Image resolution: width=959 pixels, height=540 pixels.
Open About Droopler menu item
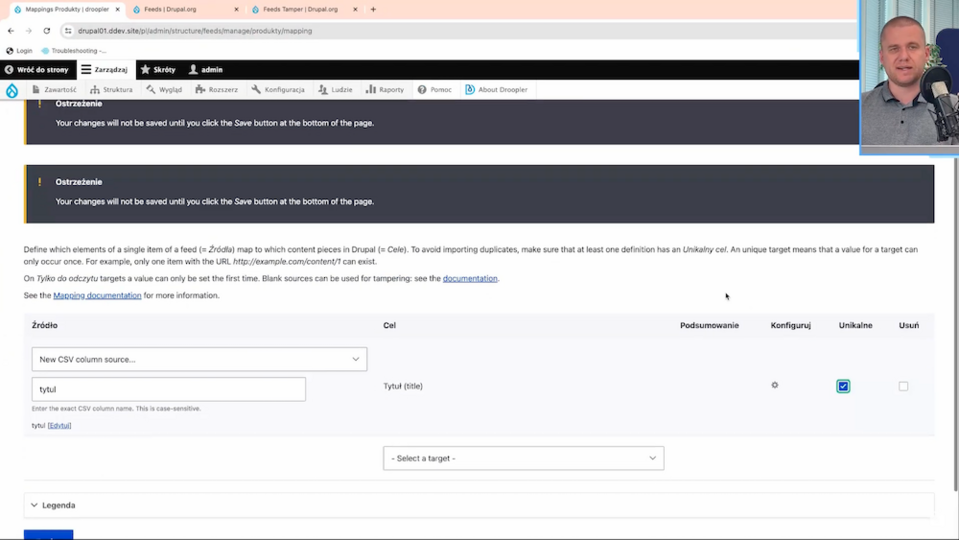click(x=496, y=89)
